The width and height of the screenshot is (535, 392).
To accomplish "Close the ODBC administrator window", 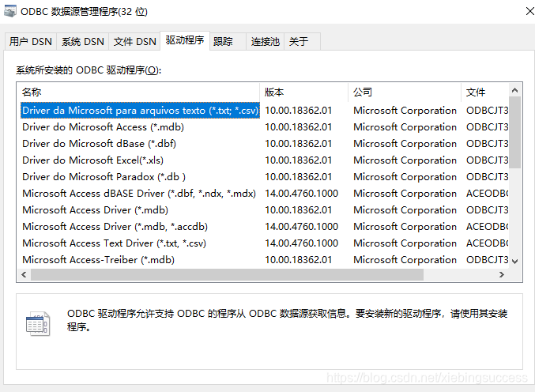I will tap(529, 11).
